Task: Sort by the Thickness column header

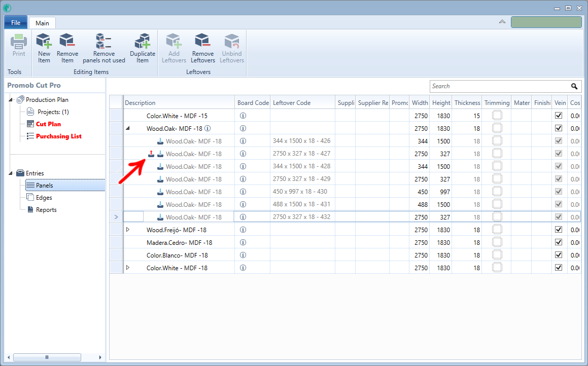Action: coord(467,102)
